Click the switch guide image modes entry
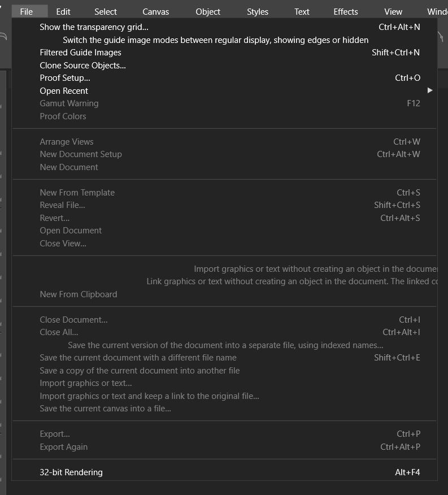This screenshot has width=448, height=495. [x=215, y=40]
